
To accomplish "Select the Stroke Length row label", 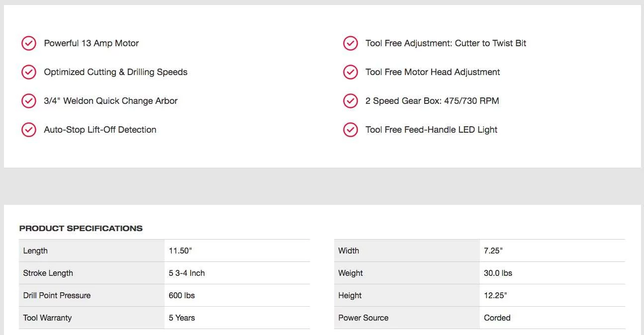I will [48, 273].
